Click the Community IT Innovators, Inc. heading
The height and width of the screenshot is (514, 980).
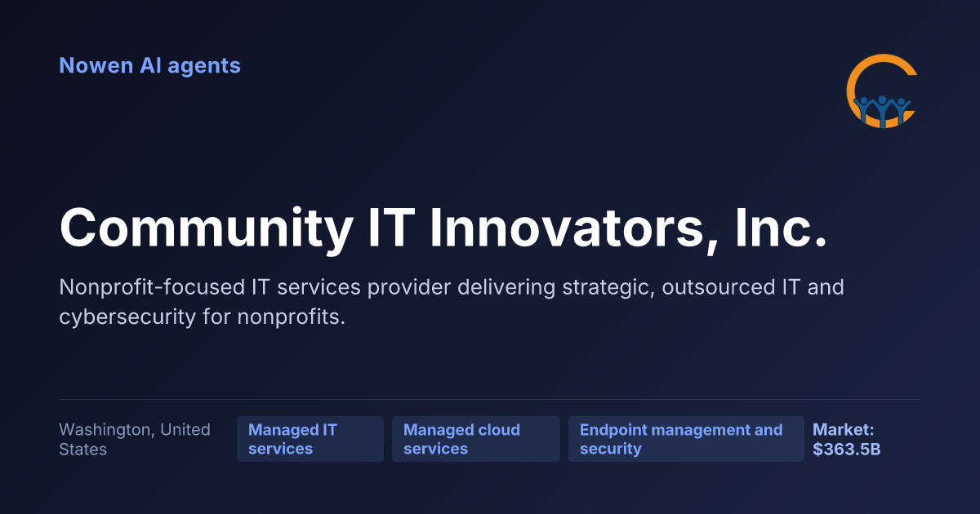click(443, 228)
